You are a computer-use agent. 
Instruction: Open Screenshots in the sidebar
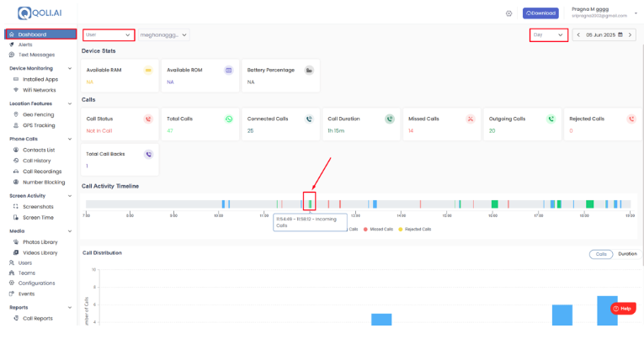37,206
